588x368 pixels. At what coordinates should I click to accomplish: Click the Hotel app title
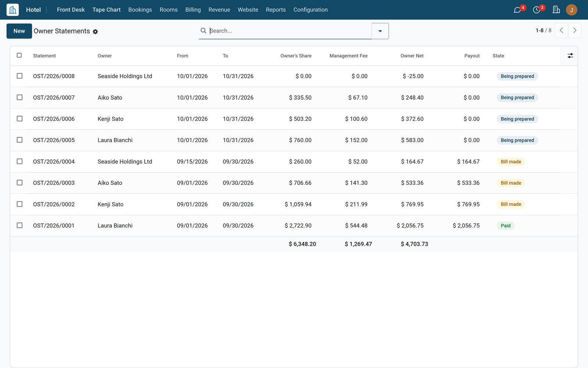33,10
